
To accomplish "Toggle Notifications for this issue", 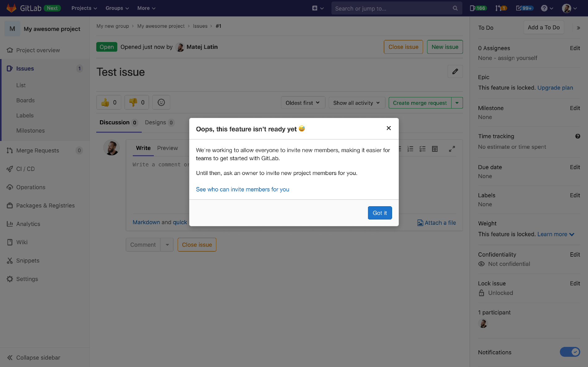I will 570,352.
